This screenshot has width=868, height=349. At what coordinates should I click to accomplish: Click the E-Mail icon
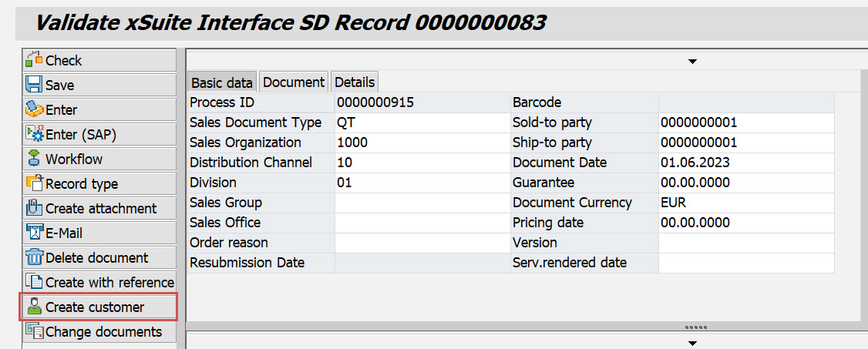35,233
